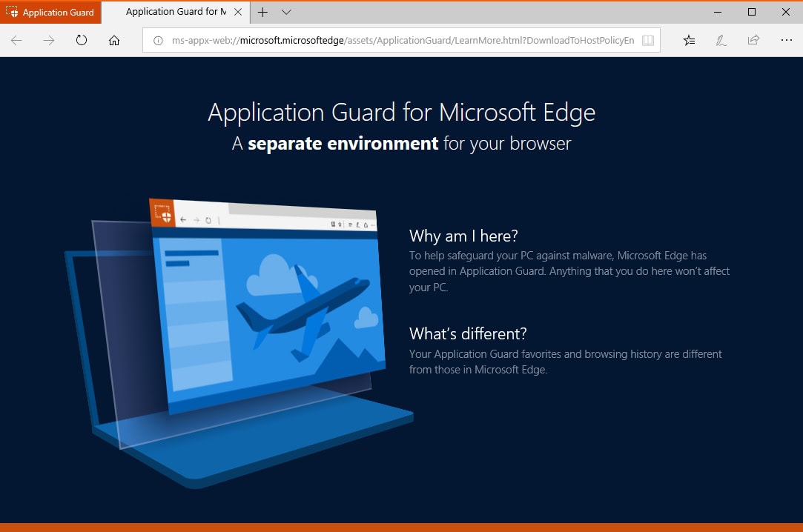Click the Share page icon
The width and height of the screenshot is (803, 532).
(753, 40)
